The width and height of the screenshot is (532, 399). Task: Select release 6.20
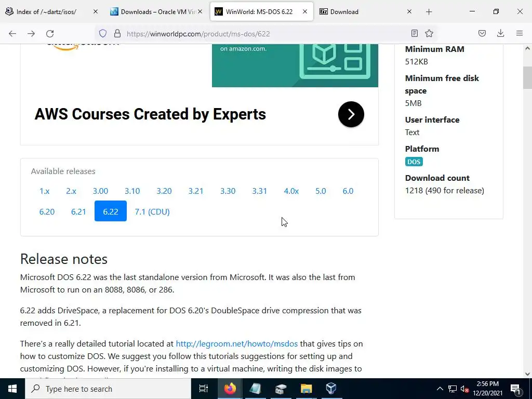(47, 212)
